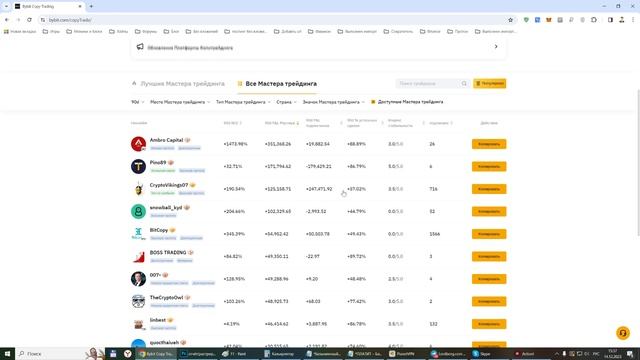The height and width of the screenshot is (360, 640).
Task: Open the Telegram taskbar item
Action: pyautogui.click(x=448, y=353)
